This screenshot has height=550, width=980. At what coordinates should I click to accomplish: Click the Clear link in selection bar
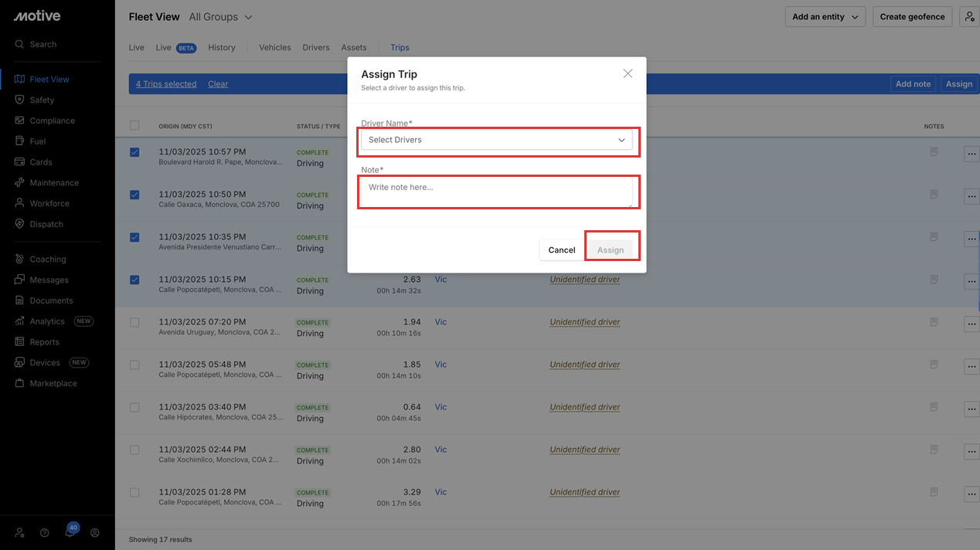click(218, 84)
